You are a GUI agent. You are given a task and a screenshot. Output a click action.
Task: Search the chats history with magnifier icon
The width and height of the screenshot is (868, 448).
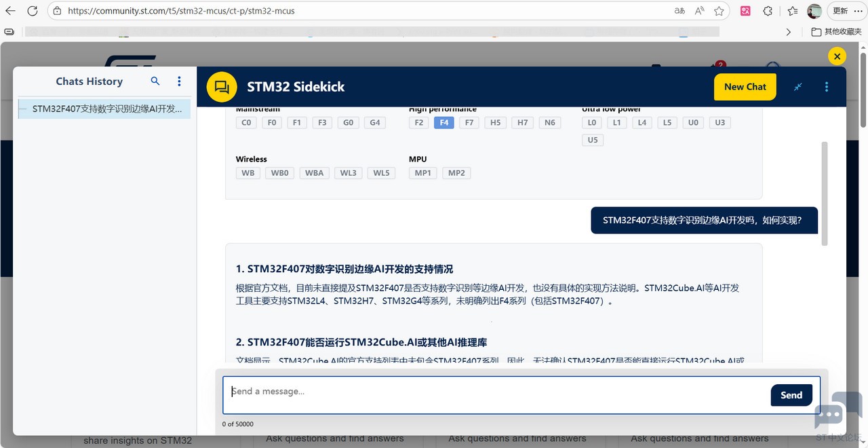[155, 81]
